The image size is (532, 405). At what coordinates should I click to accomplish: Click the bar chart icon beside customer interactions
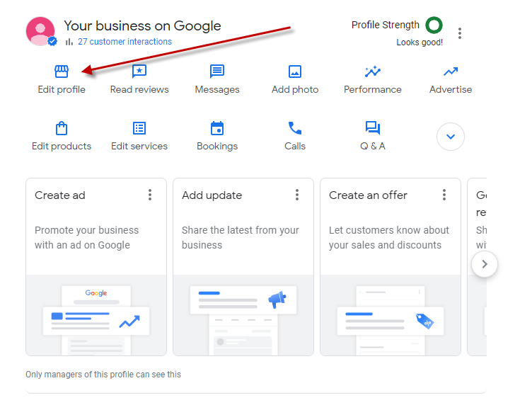click(x=69, y=42)
